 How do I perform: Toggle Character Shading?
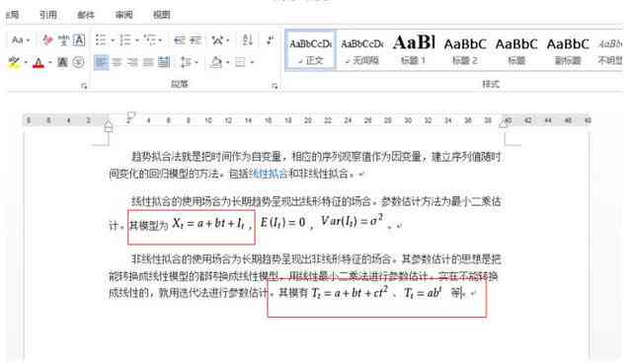coord(62,62)
